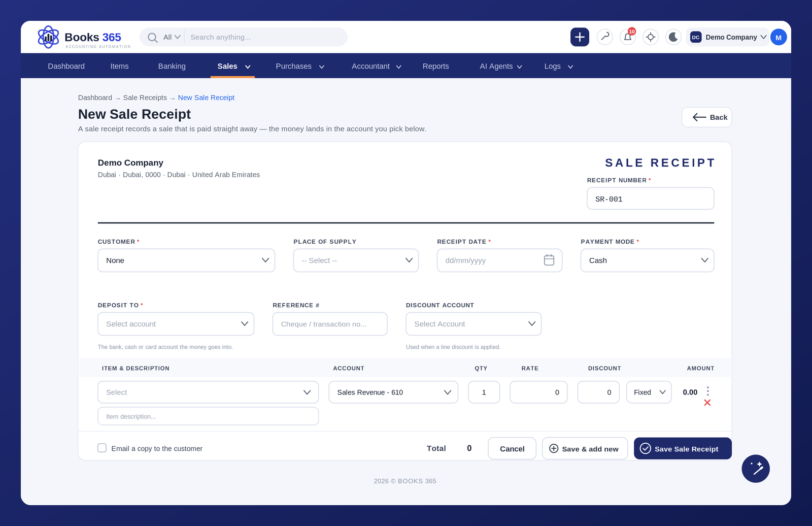This screenshot has width=812, height=526.
Task: Click the Receipt Date input
Action: coord(499,260)
